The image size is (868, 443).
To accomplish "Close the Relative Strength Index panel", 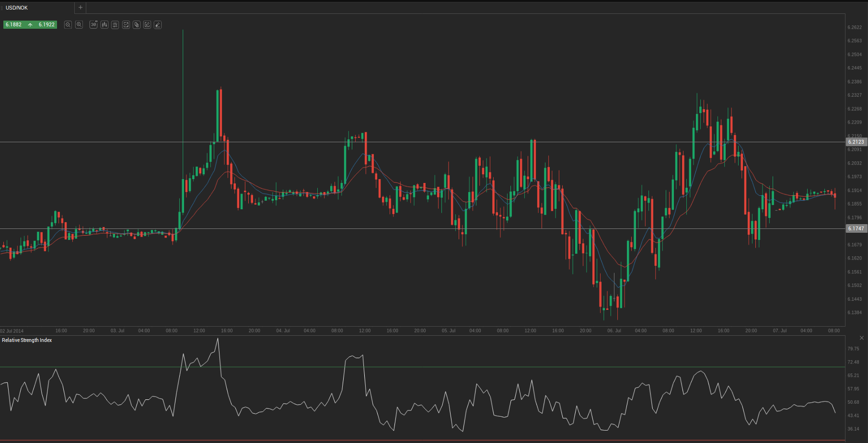I will coord(862,338).
